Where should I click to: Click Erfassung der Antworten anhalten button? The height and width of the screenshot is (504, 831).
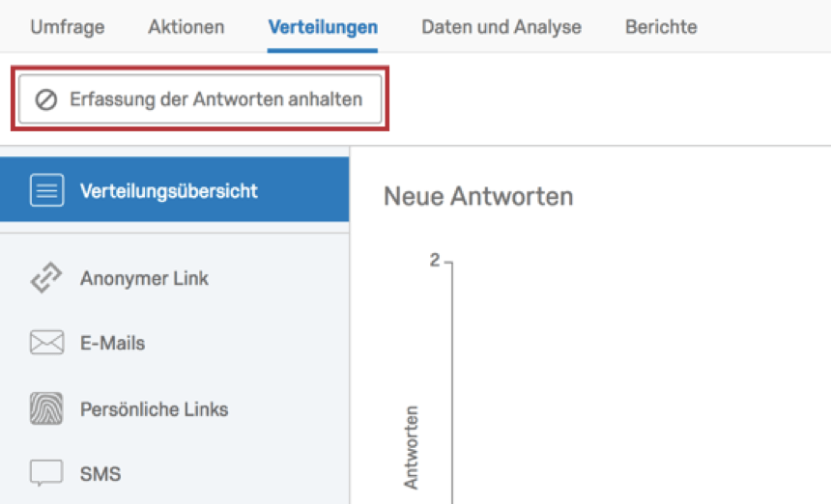(200, 99)
